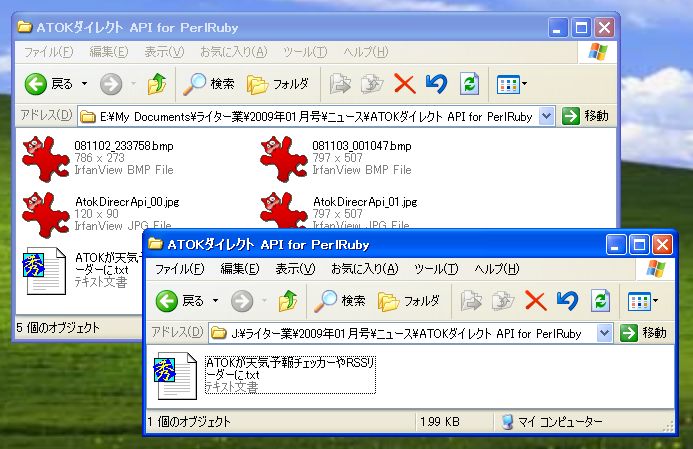Open the お気に入り(A) menu in the front window
Viewport: 693px width, 449px height.
tap(365, 269)
